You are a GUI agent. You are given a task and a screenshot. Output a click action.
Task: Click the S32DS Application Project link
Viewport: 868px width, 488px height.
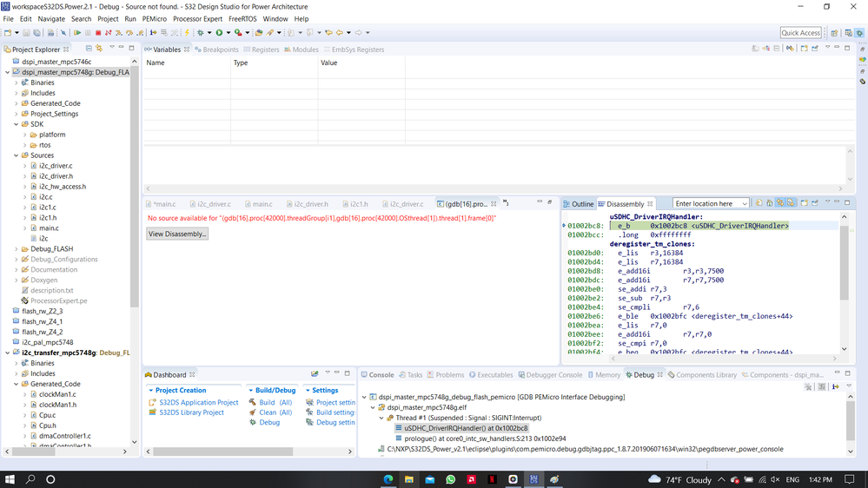pos(198,403)
